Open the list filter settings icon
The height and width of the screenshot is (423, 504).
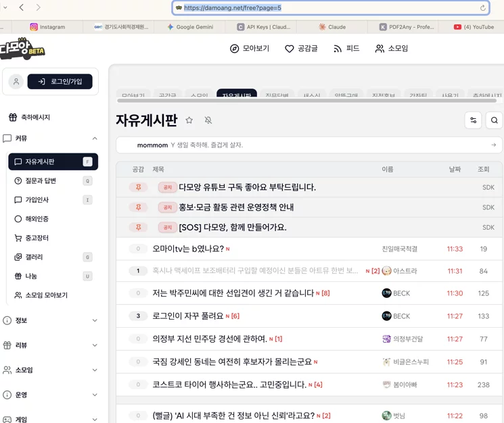click(x=473, y=120)
